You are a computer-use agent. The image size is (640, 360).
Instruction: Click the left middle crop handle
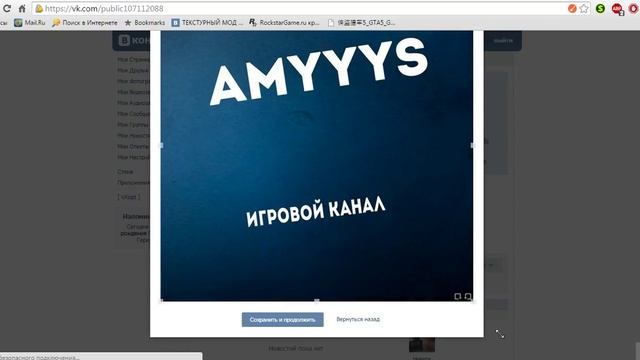point(161,145)
